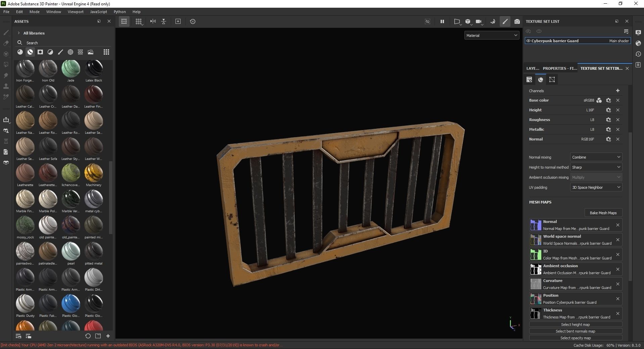Viewport: 644px width, 349px height.
Task: Filter assets by Brushes icon
Action: pos(60,52)
